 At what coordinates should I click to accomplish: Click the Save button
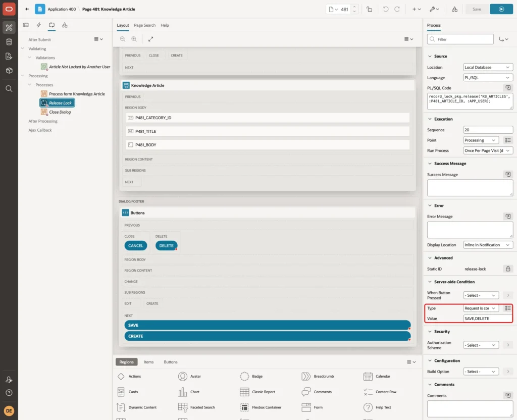tap(477, 9)
